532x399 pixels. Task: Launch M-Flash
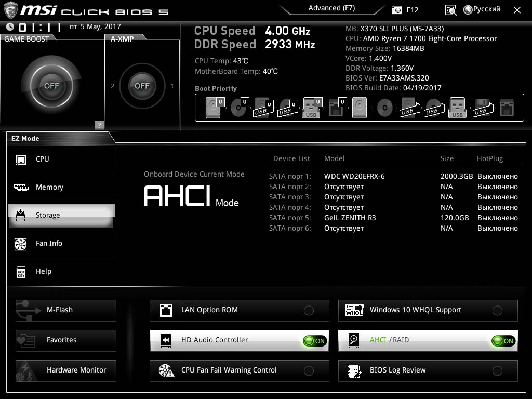(x=66, y=310)
